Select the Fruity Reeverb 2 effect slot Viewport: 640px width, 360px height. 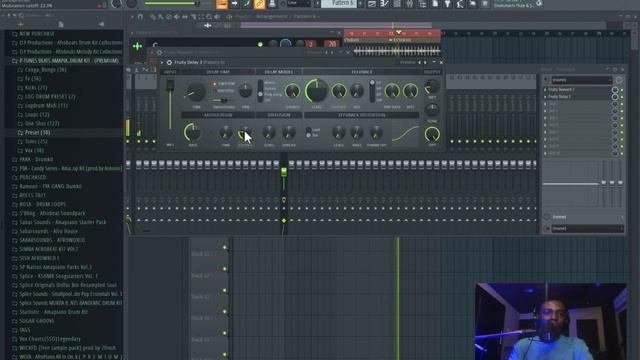578,89
